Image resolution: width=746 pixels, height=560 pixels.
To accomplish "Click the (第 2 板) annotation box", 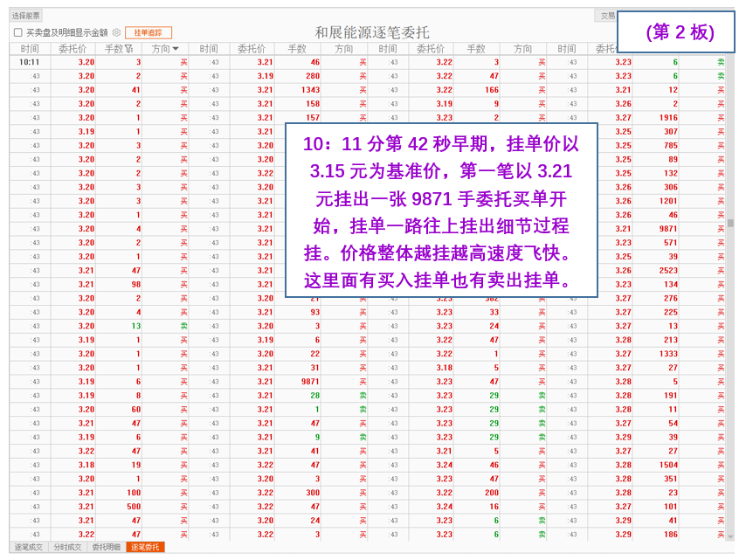I will [680, 32].
